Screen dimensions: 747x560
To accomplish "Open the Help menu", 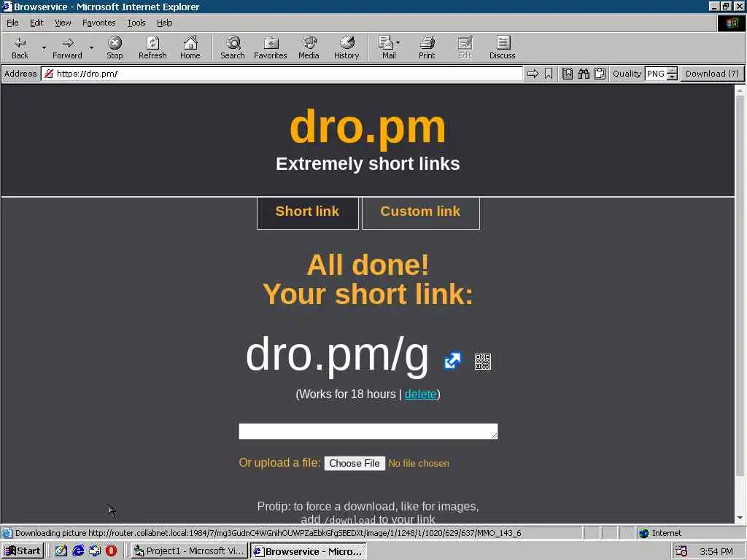I will (x=164, y=23).
